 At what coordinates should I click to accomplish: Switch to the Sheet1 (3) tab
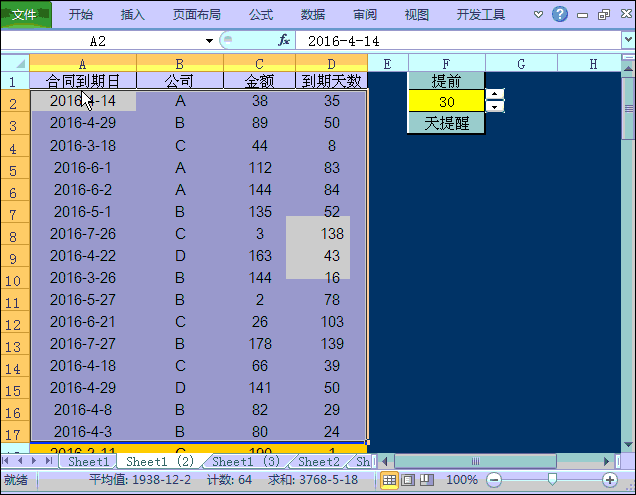(246, 462)
